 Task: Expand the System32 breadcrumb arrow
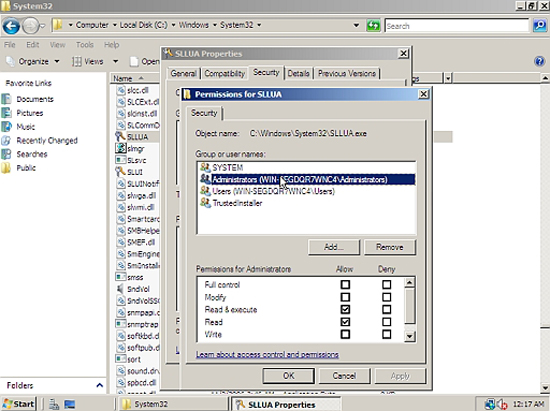pyautogui.click(x=259, y=25)
